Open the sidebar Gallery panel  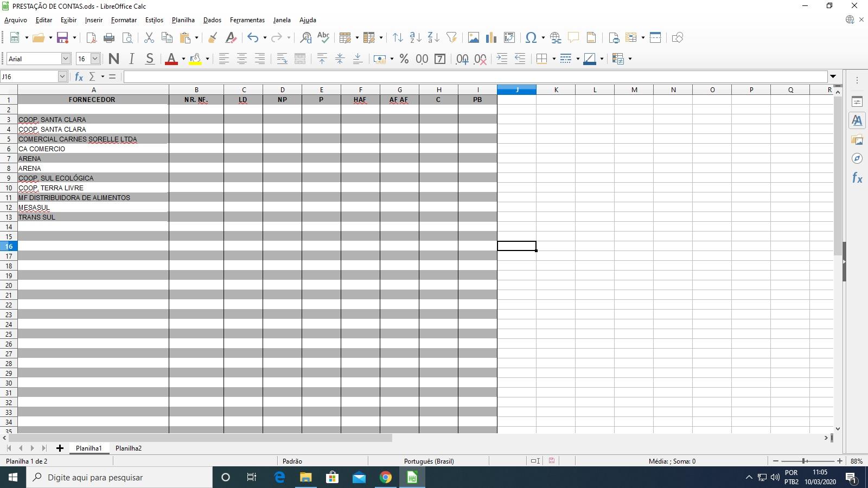click(x=857, y=140)
